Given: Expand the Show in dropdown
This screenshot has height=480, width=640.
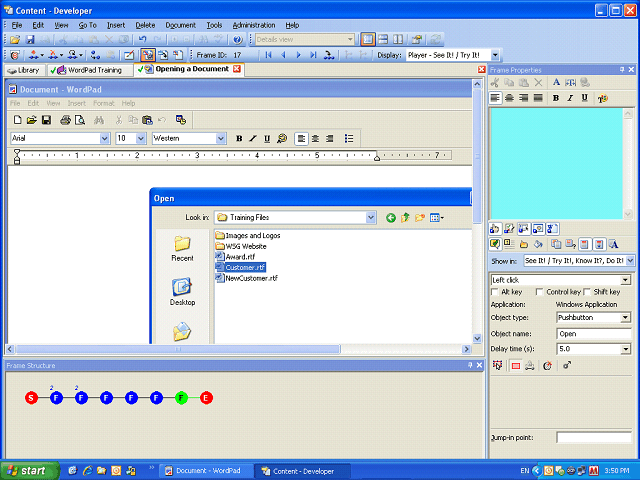Looking at the screenshot, I should click(x=630, y=260).
